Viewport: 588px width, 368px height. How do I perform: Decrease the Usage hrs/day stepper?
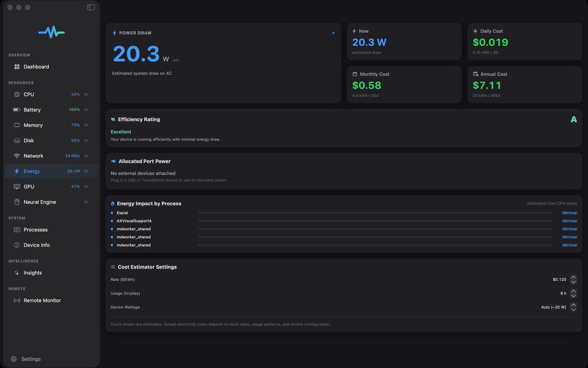coord(573,296)
